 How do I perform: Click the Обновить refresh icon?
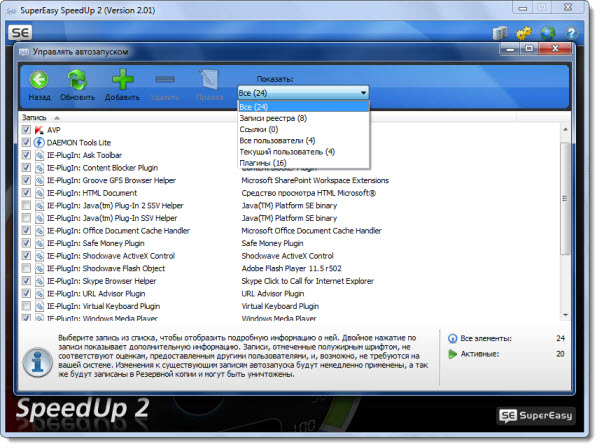click(75, 79)
